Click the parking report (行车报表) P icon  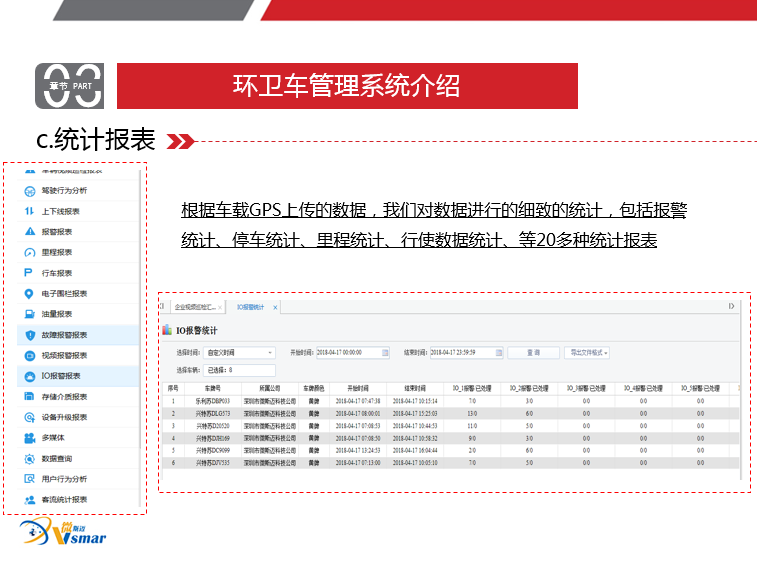(29, 273)
